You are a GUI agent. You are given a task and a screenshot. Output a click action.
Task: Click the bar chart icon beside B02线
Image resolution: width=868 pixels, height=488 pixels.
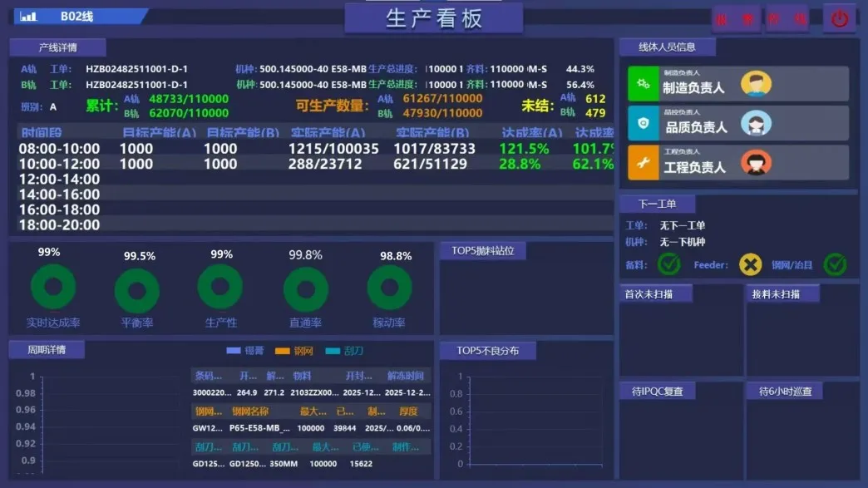pyautogui.click(x=27, y=17)
